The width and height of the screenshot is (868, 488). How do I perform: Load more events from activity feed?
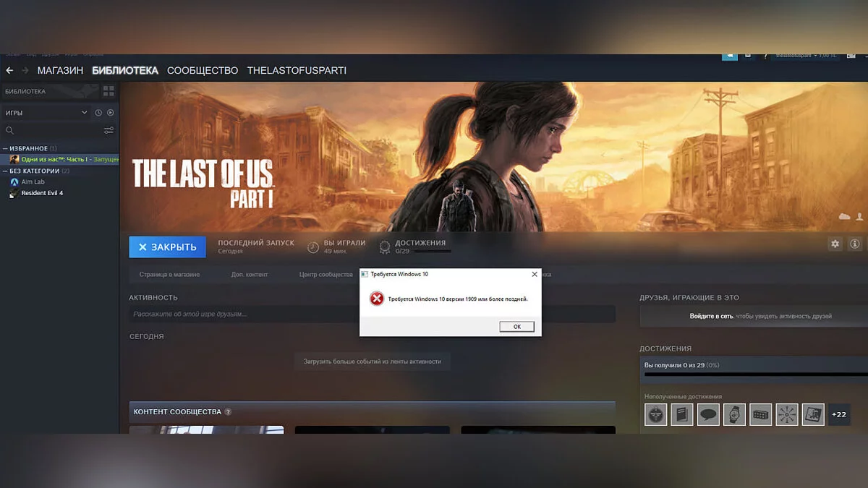373,361
